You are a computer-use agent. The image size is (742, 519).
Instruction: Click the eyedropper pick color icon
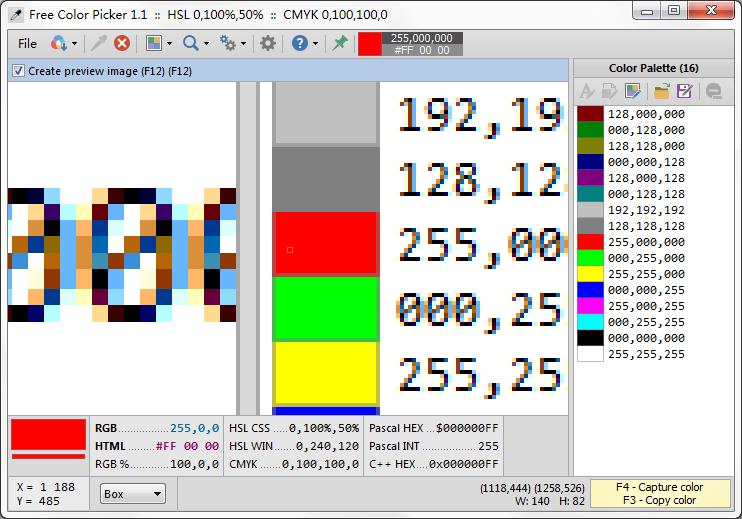[x=98, y=43]
